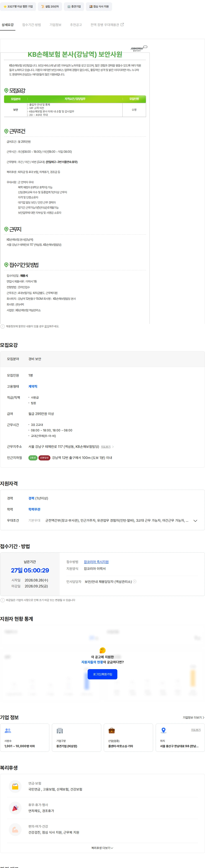Click the 기업구분 building icon

(x=60, y=731)
